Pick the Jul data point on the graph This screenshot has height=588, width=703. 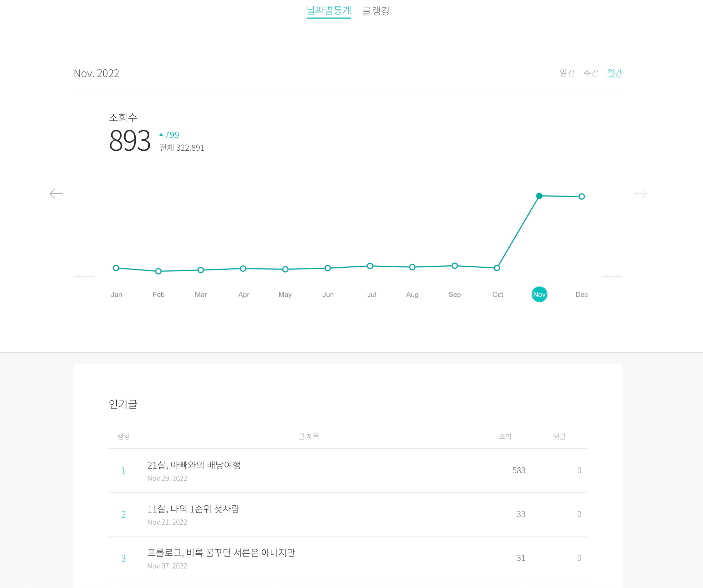[370, 266]
